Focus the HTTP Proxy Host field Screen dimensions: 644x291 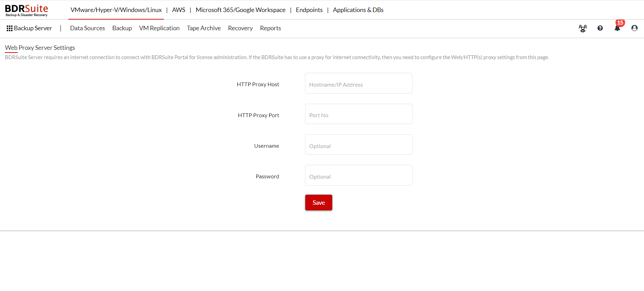(x=359, y=83)
